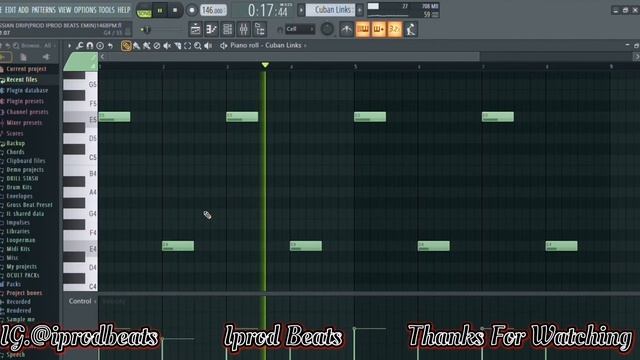Toggle the piano roll magnet snap icon
Viewport: 640px width, 360px height.
point(90,46)
